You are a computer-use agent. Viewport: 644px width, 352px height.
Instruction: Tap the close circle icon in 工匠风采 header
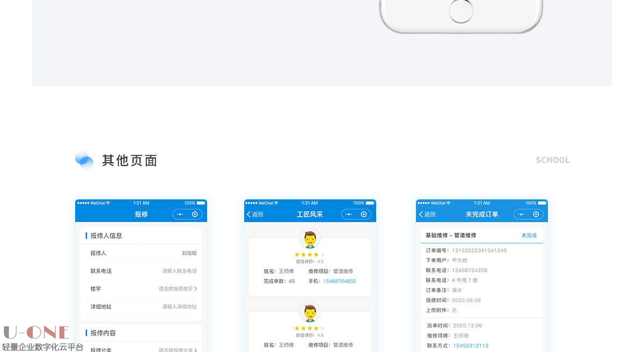364,214
